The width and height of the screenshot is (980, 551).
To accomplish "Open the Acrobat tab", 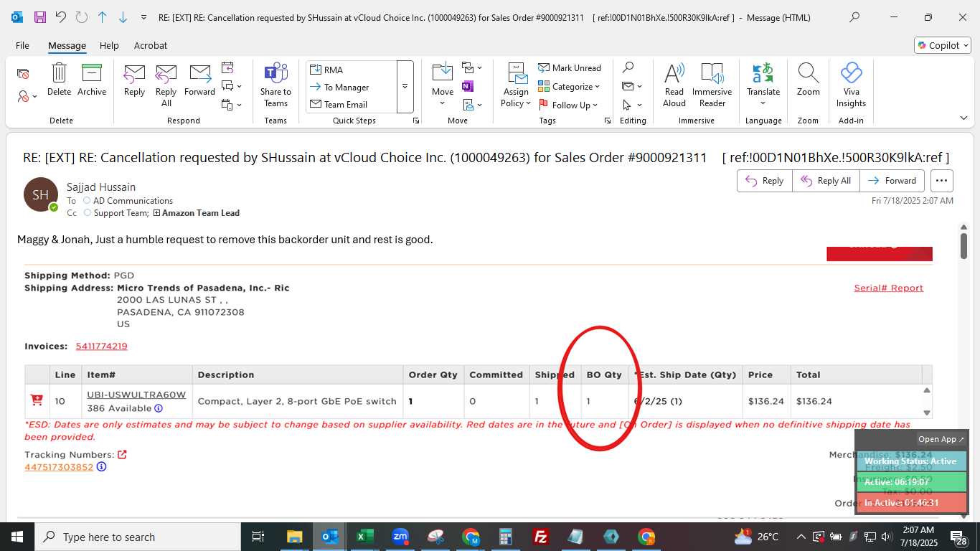I will (x=151, y=45).
